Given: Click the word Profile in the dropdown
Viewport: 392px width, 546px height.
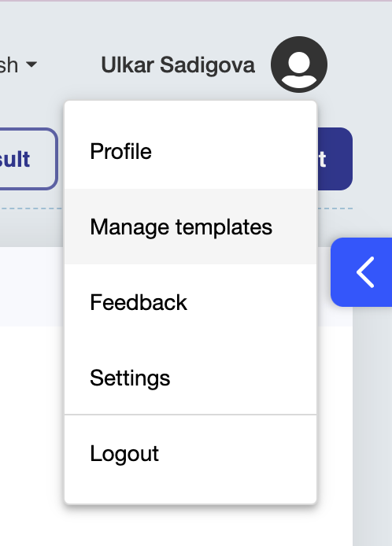Looking at the screenshot, I should click(x=121, y=152).
